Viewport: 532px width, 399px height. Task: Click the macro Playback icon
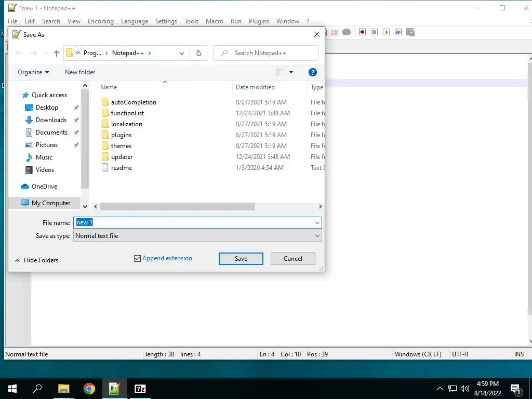pyautogui.click(x=386, y=32)
